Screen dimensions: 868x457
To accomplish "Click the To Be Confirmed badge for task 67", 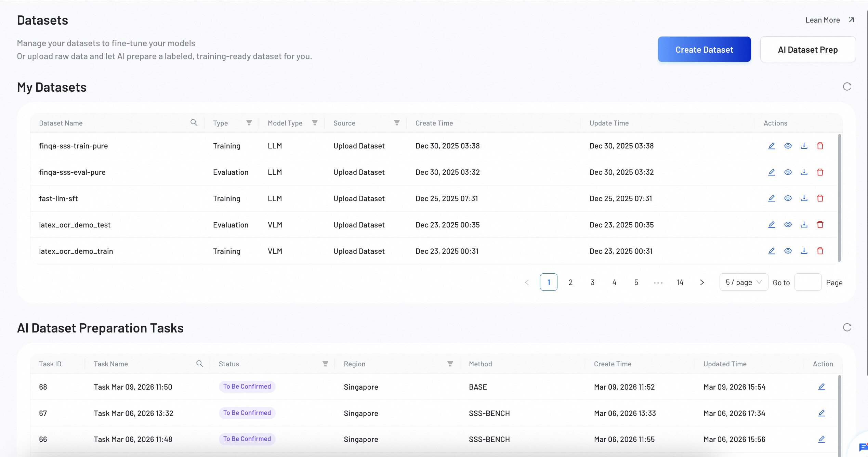I will pyautogui.click(x=247, y=413).
